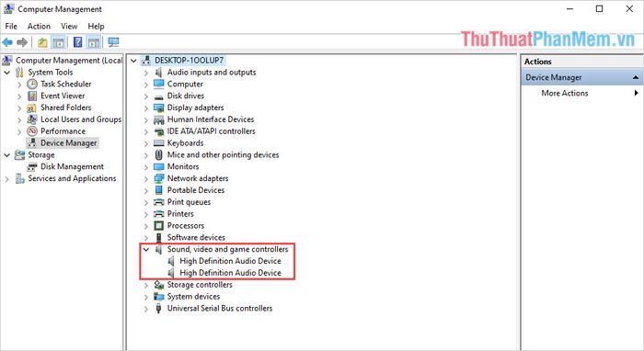Viewport: 644px width, 351px height.
Task: Open the File menu
Action: click(11, 27)
